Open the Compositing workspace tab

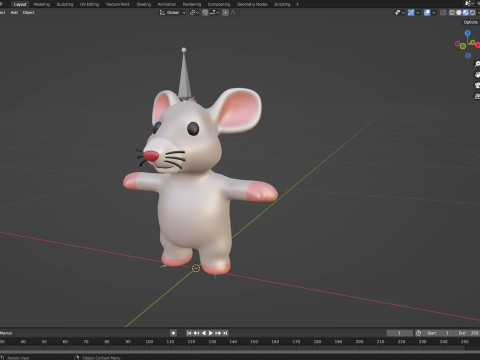[219, 4]
